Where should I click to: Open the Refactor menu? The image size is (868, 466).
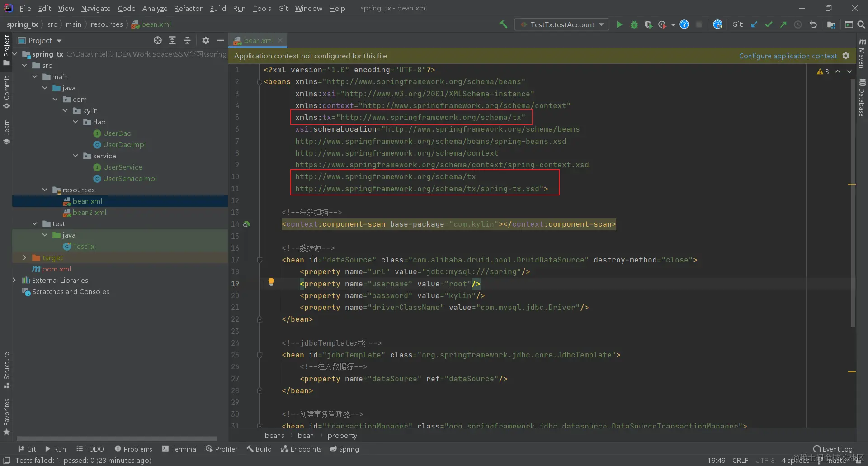point(188,8)
